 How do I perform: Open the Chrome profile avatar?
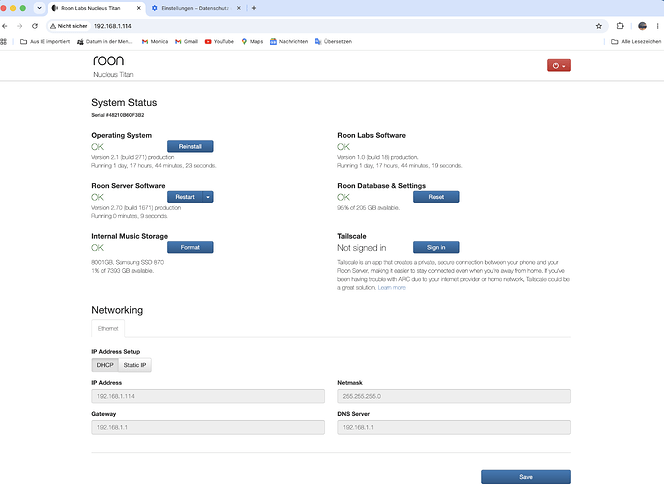(x=642, y=26)
